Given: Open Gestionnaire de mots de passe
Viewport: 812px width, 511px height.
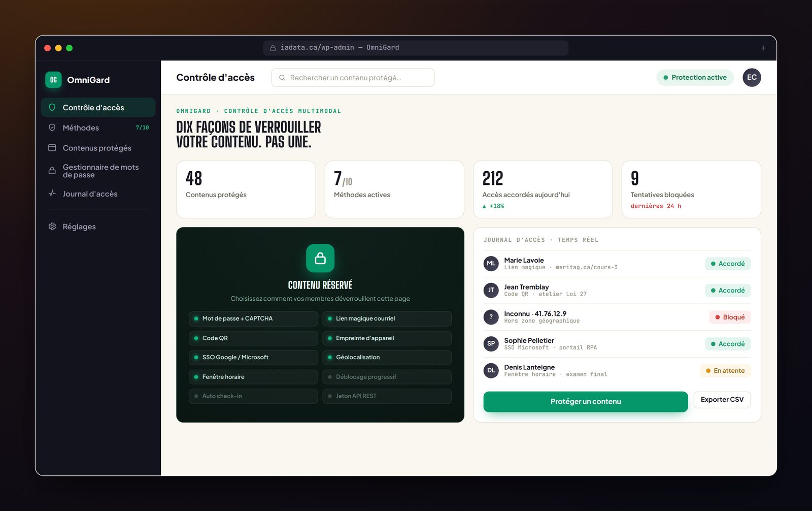Looking at the screenshot, I should tap(98, 171).
